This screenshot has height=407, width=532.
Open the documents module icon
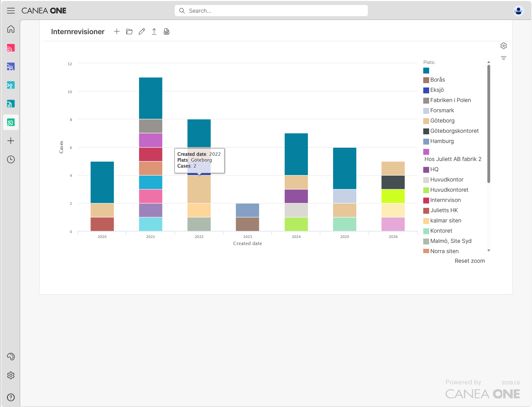[11, 104]
